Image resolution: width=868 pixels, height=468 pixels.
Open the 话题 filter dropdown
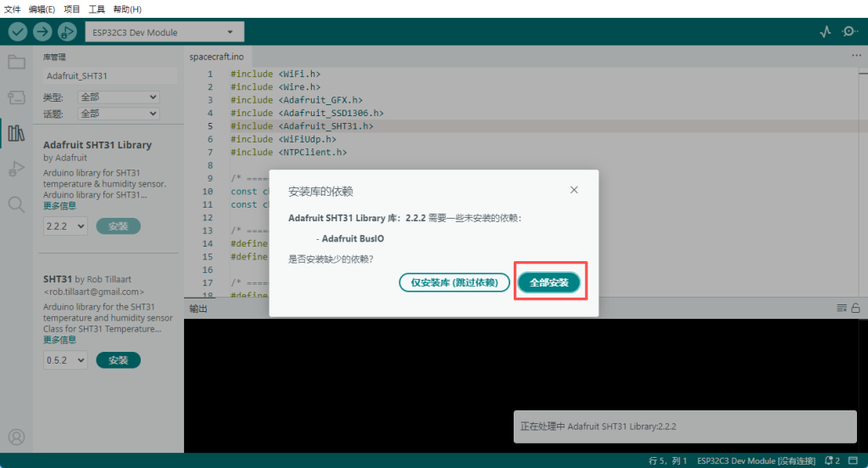tap(118, 114)
